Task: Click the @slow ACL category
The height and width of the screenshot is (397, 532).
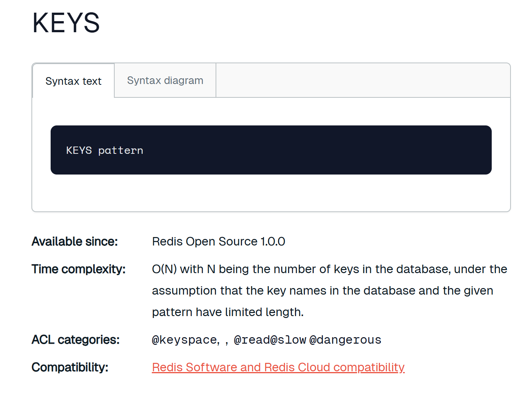Action: [288, 340]
